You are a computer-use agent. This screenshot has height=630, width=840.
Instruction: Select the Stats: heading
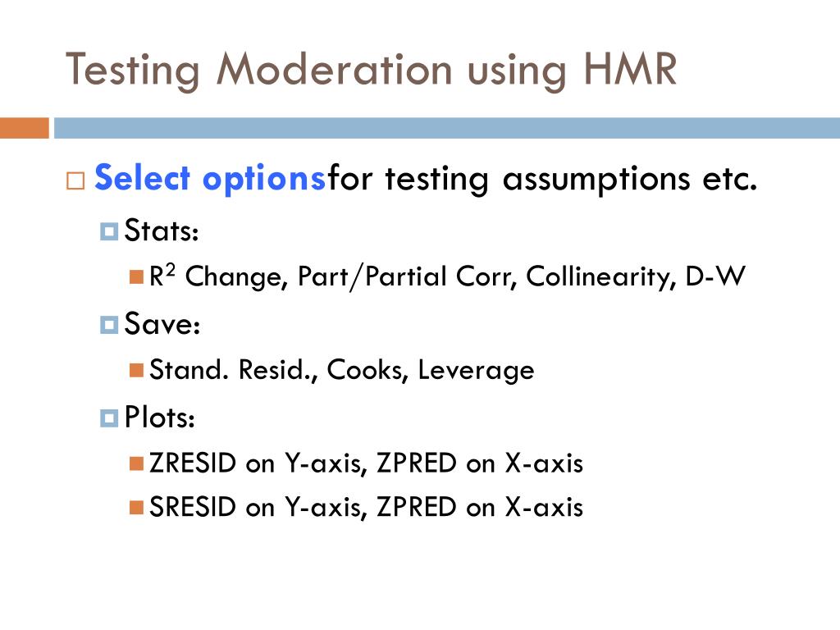(x=162, y=231)
